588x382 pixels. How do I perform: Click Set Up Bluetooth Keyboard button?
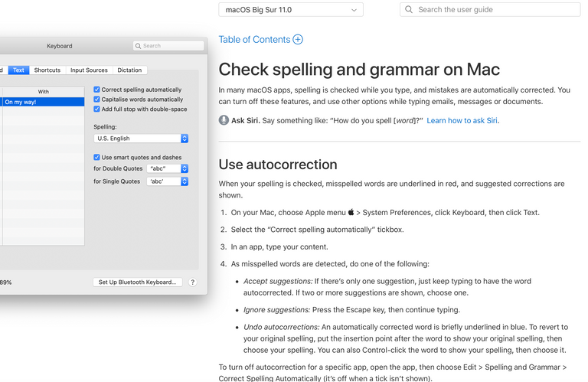tap(138, 282)
